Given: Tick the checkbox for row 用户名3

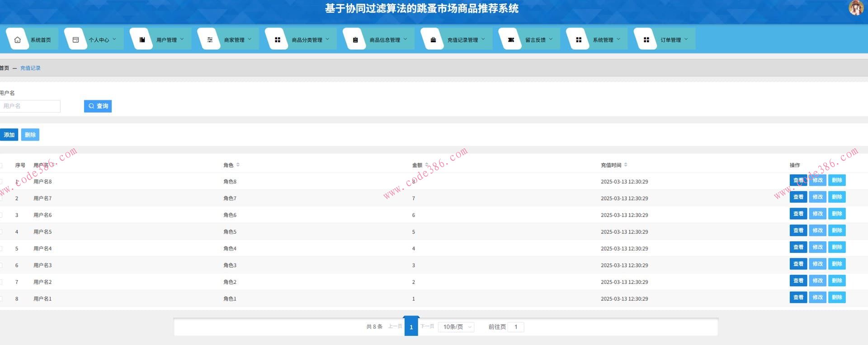Looking at the screenshot, I should pos(1,265).
